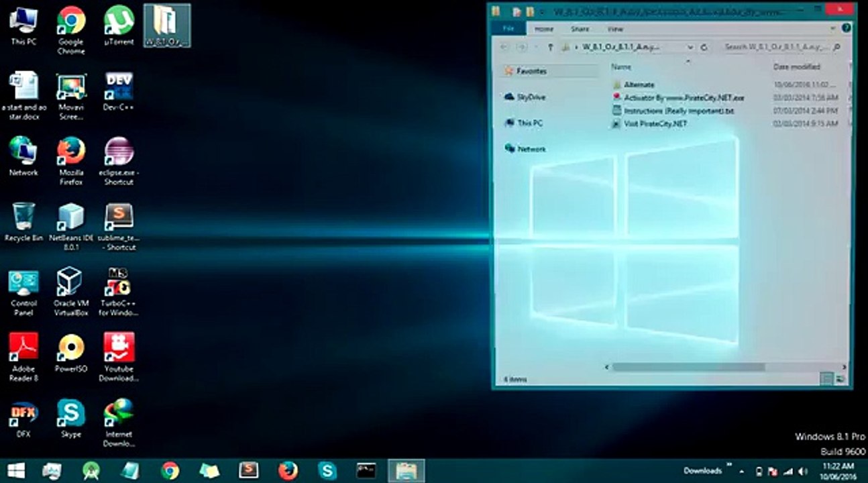Open the File tab in Explorer

[x=509, y=29]
